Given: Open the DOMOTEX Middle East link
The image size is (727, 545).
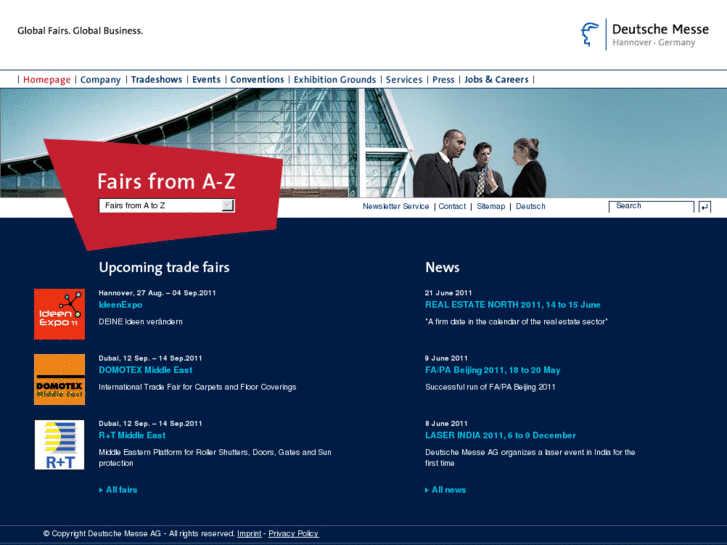Looking at the screenshot, I should [146, 370].
